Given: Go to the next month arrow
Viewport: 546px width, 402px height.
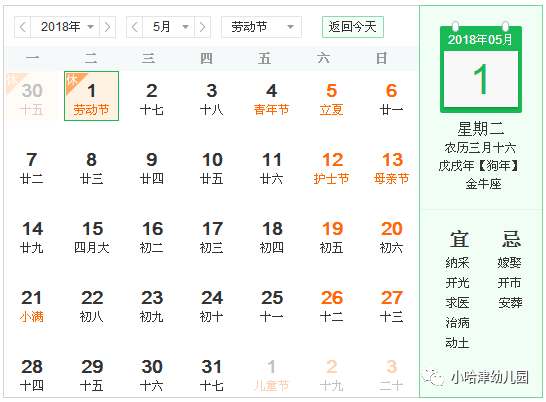Looking at the screenshot, I should [x=202, y=27].
